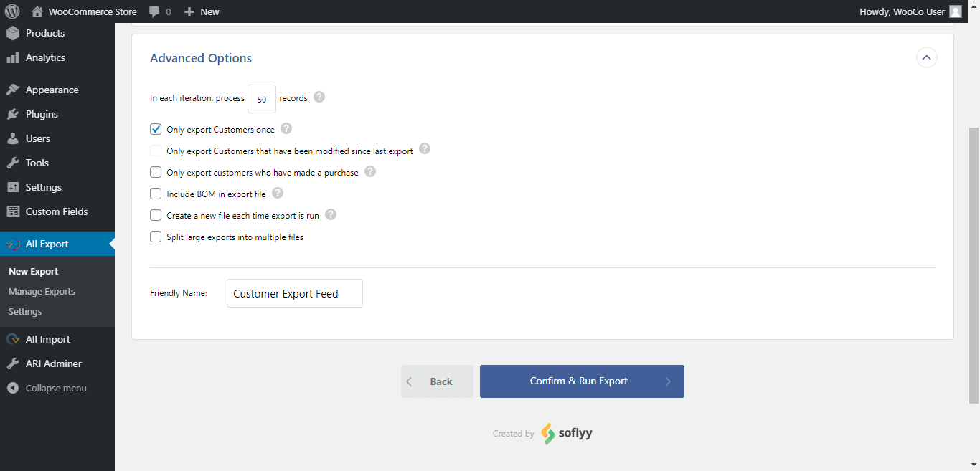
Task: Collapse the admin sidebar menu
Action: click(57, 388)
